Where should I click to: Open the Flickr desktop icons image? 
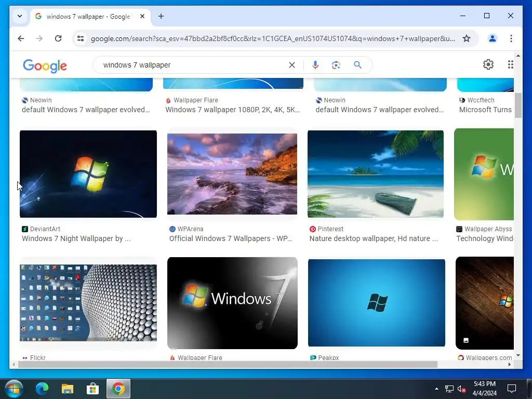88,303
